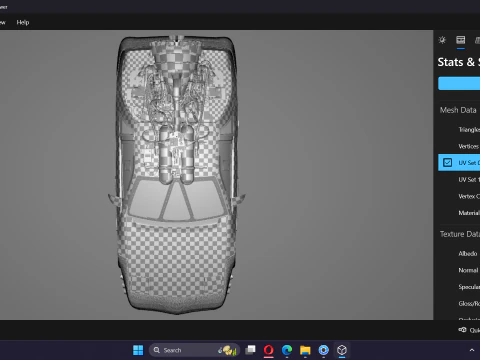Select the Gloss/Roughness texture row
The image size is (480, 360).
click(x=459, y=304)
